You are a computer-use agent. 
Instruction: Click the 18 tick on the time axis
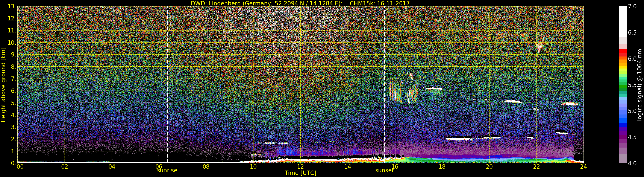(x=442, y=167)
